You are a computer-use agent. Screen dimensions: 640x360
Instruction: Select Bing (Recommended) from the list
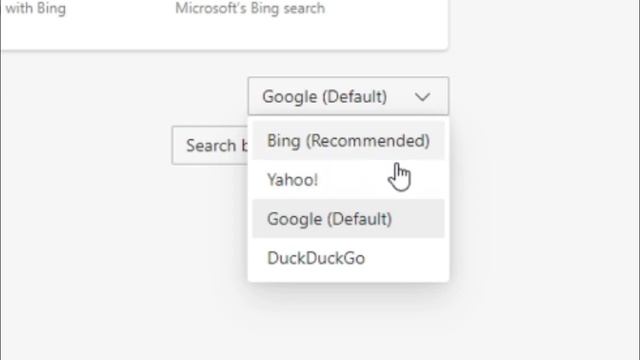348,140
